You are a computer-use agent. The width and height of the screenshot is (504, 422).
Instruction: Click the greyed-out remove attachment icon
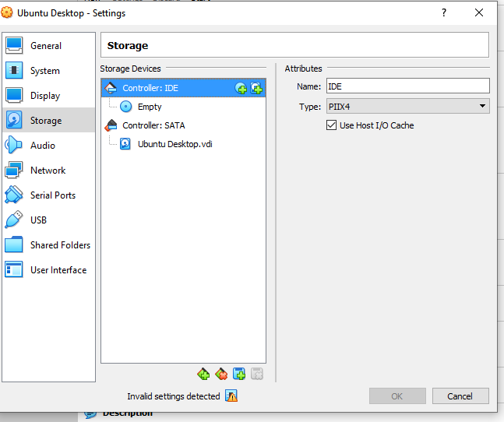coord(257,374)
